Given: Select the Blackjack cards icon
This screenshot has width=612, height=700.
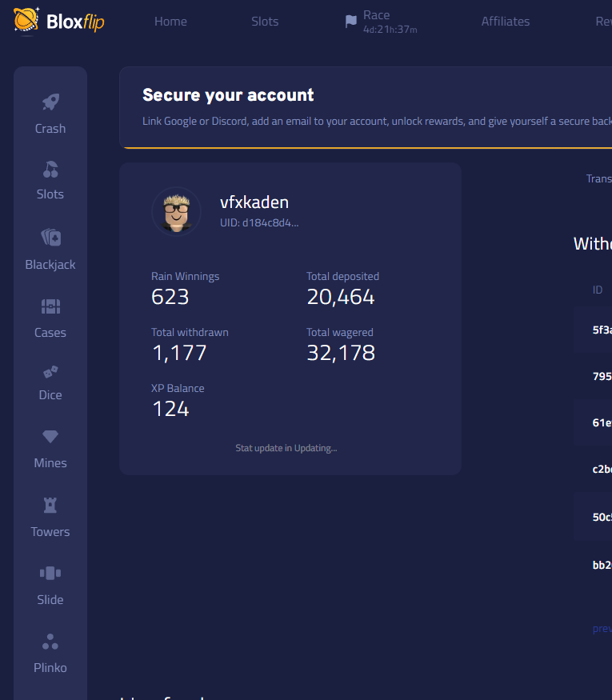Looking at the screenshot, I should tap(51, 237).
